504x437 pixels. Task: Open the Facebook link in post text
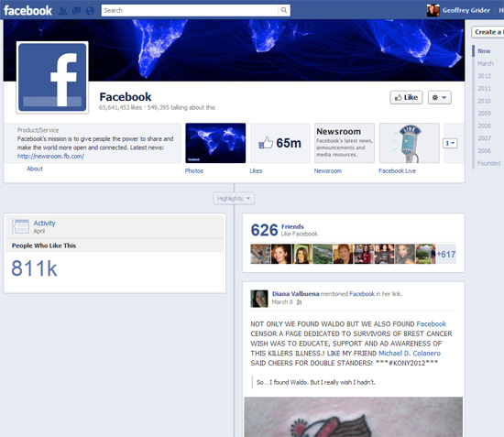click(x=432, y=324)
